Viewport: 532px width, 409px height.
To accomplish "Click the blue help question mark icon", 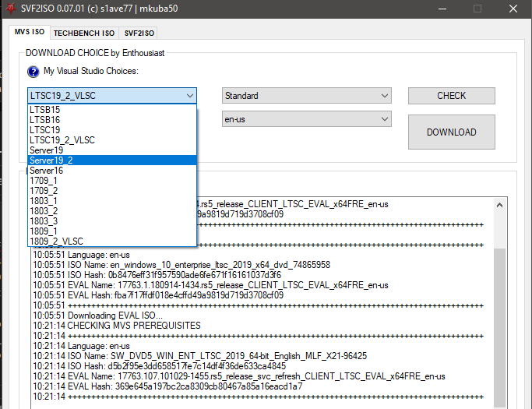I will pyautogui.click(x=33, y=72).
